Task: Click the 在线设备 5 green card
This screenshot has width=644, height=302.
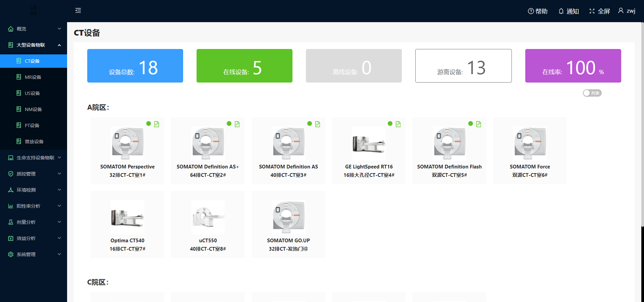Action: [245, 66]
